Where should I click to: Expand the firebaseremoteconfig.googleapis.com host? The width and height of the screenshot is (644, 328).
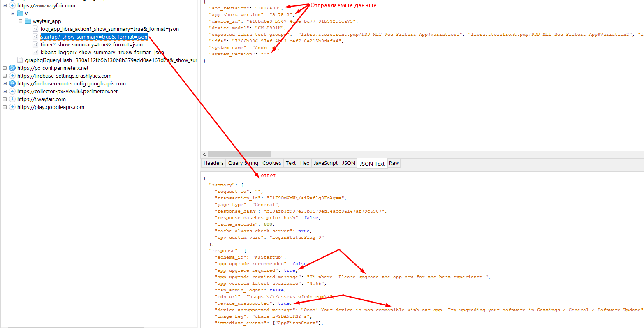coord(5,84)
